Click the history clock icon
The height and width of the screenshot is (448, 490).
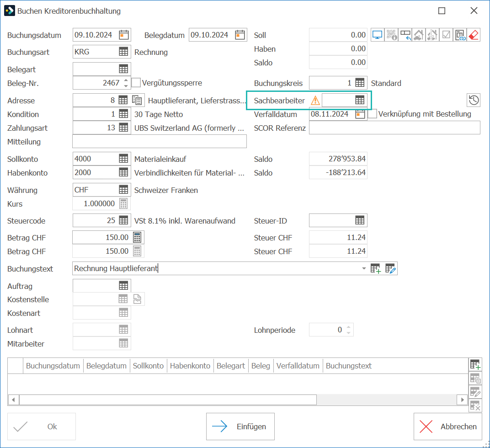tap(474, 100)
